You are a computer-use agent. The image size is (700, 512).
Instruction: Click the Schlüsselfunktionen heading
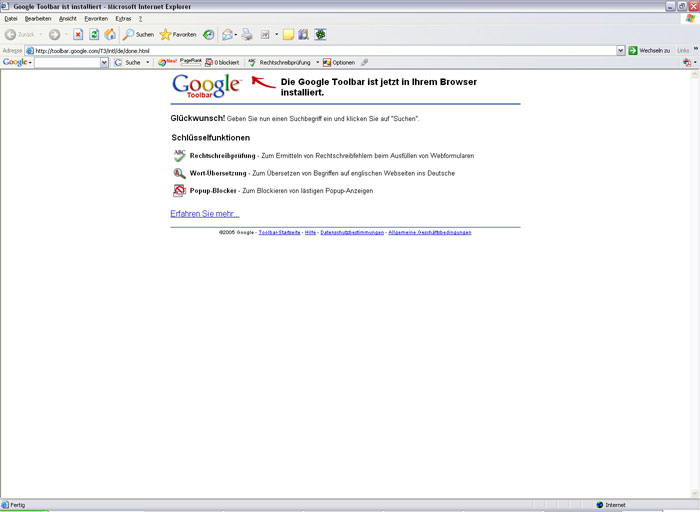[211, 137]
